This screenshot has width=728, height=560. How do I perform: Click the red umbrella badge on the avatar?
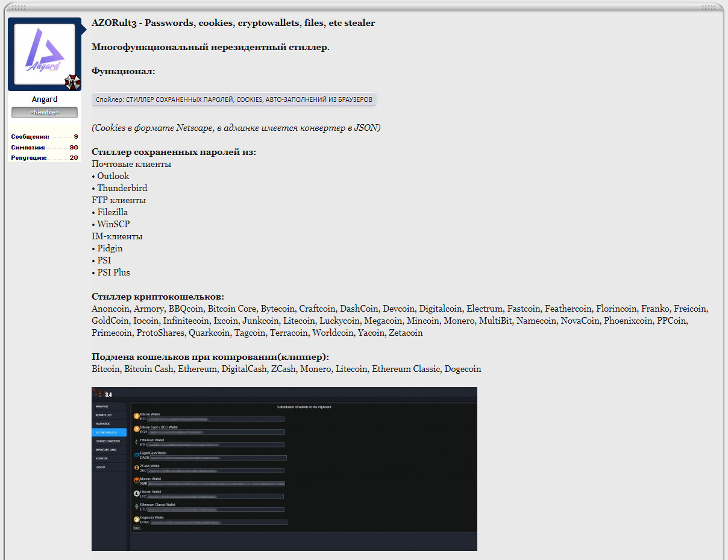(x=72, y=82)
